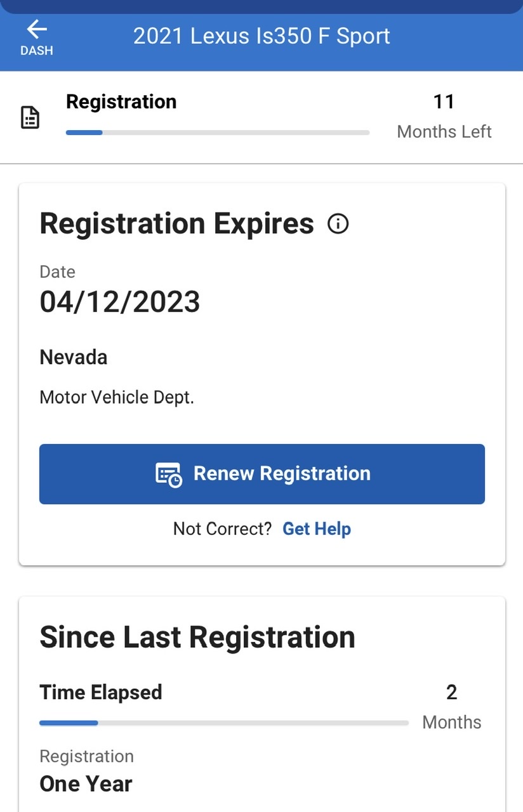Tap the Time Elapsed progress bar
The image size is (523, 812).
click(x=224, y=723)
